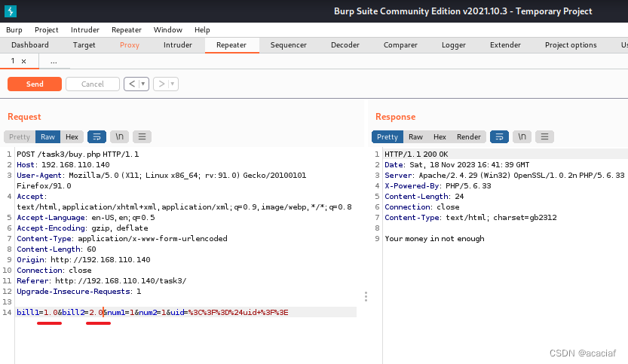Click the Server: Apache response header

(x=504, y=176)
